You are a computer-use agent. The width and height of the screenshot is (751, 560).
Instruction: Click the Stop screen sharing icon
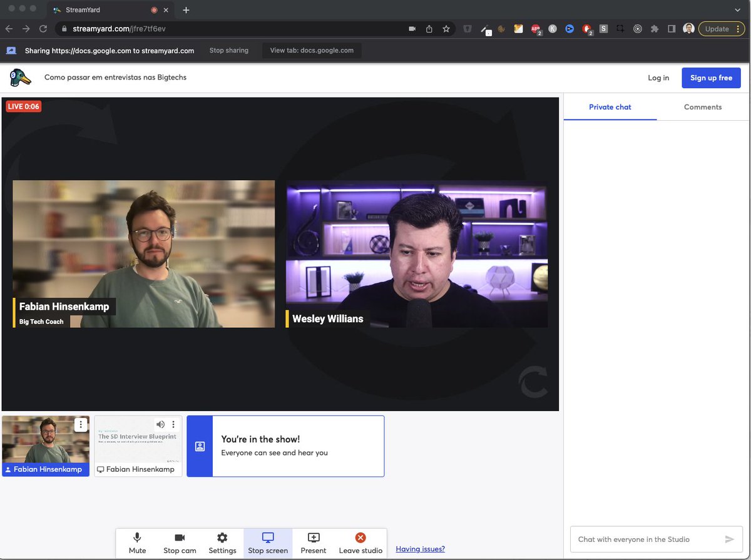click(267, 537)
